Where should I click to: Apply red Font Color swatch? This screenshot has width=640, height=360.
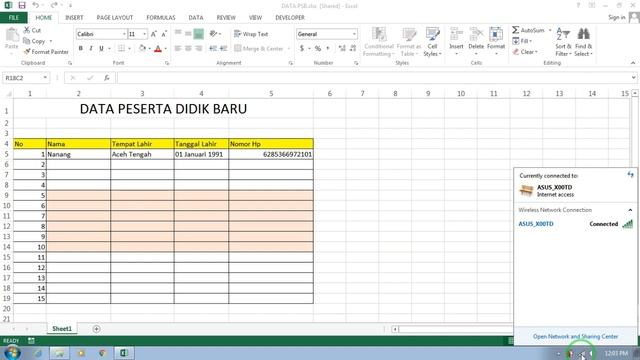coord(158,49)
